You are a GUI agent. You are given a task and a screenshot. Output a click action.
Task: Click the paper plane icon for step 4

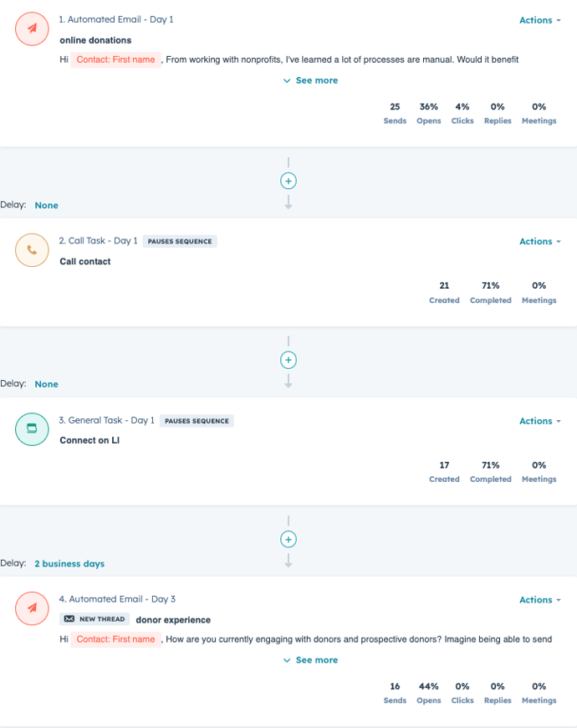(x=32, y=608)
